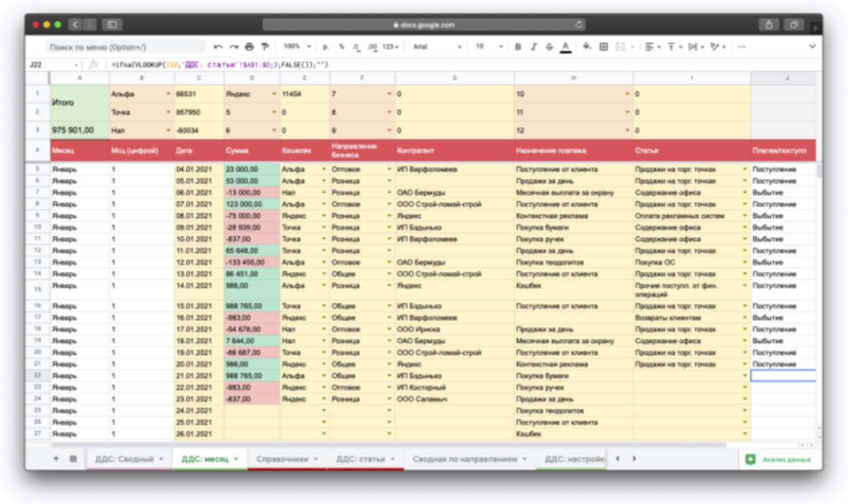Open the Arial font dropdown
Screen dimensions: 849x504
pyautogui.click(x=437, y=46)
